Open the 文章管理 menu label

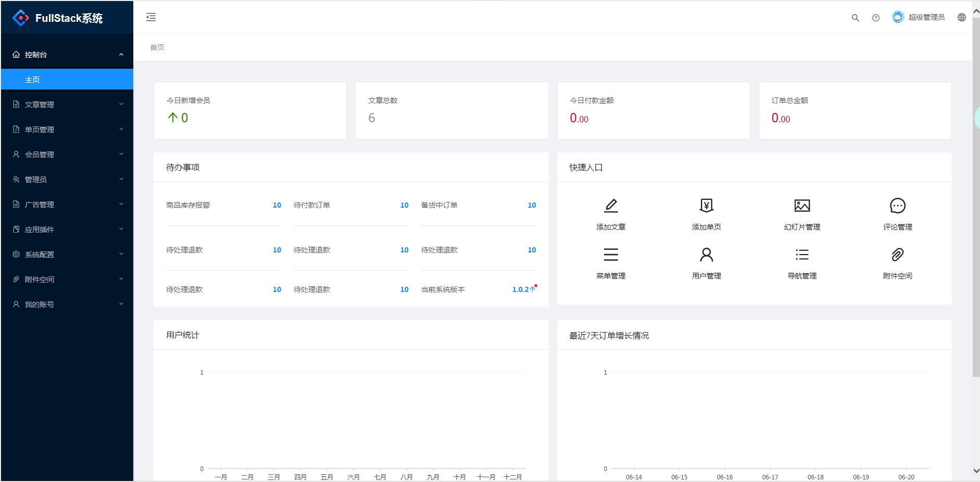(40, 105)
